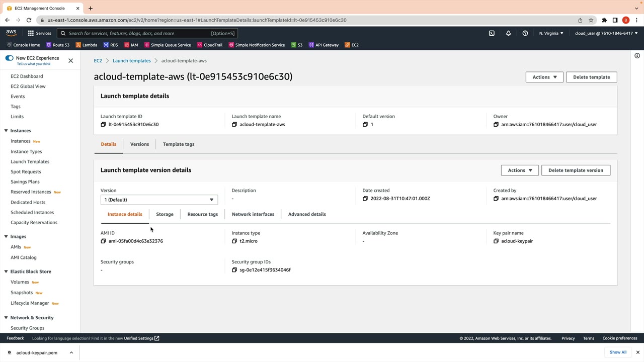644x362 pixels.
Task: Open the cloud_user account menu
Action: click(606, 33)
